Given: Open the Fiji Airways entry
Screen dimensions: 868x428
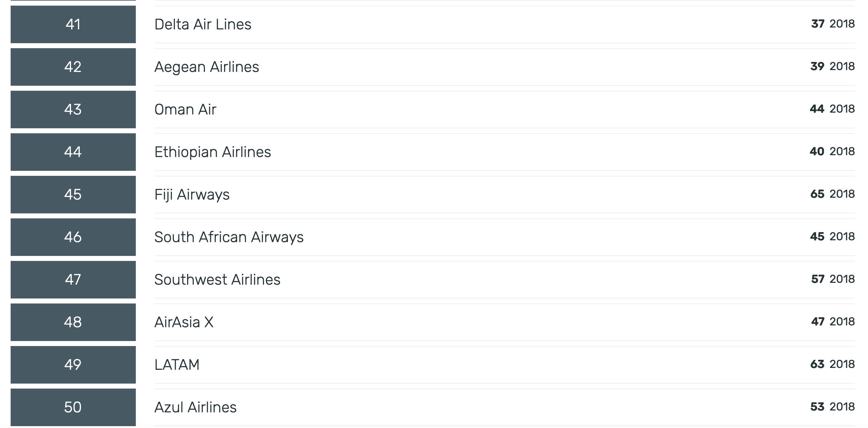Looking at the screenshot, I should pos(192,195).
